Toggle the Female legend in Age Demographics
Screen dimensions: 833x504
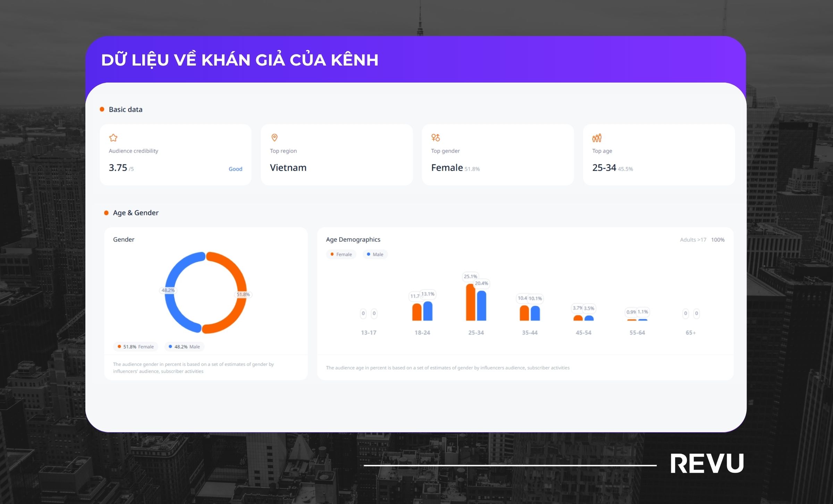tap(341, 254)
